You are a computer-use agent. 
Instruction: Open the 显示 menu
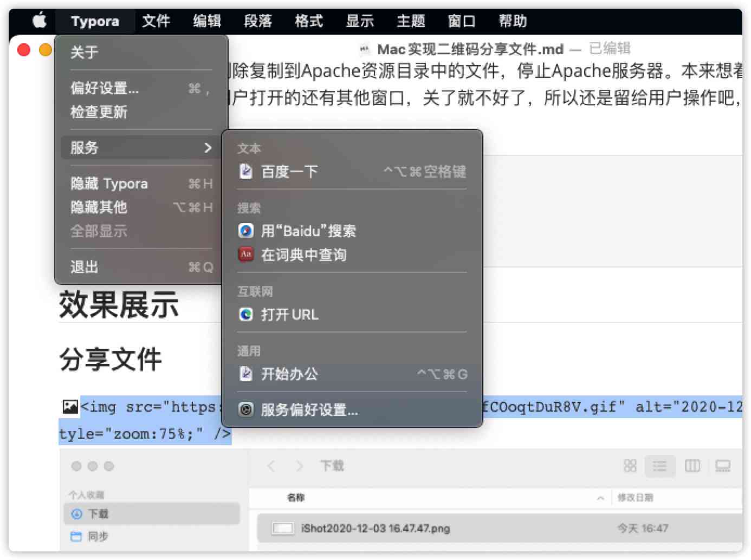(x=360, y=21)
